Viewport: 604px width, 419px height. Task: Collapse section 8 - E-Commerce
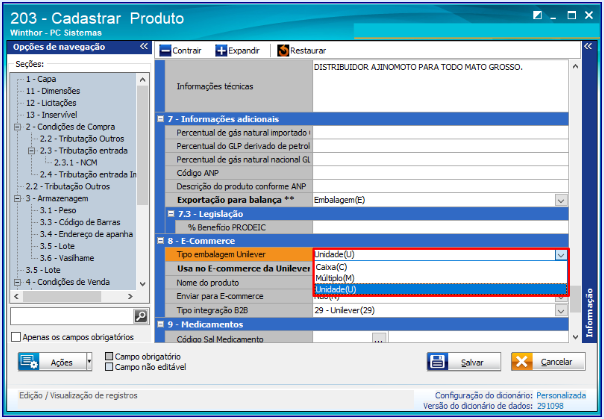(x=161, y=241)
